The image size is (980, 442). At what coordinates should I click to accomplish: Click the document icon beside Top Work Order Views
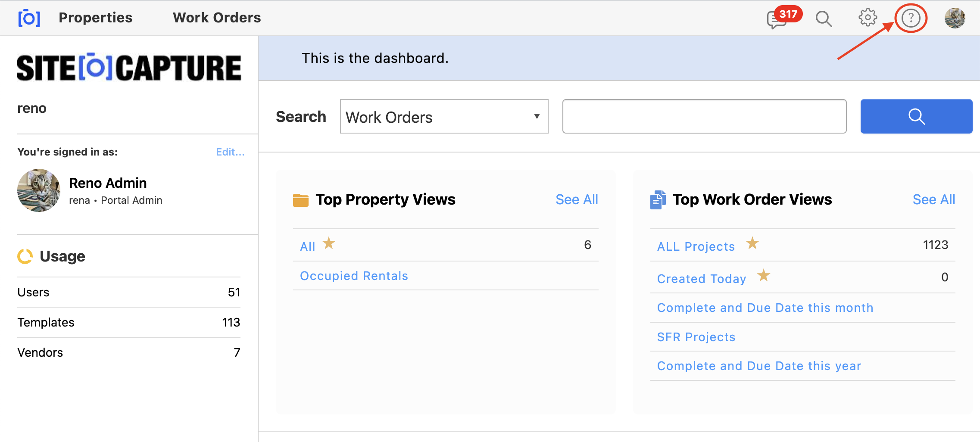click(x=658, y=200)
